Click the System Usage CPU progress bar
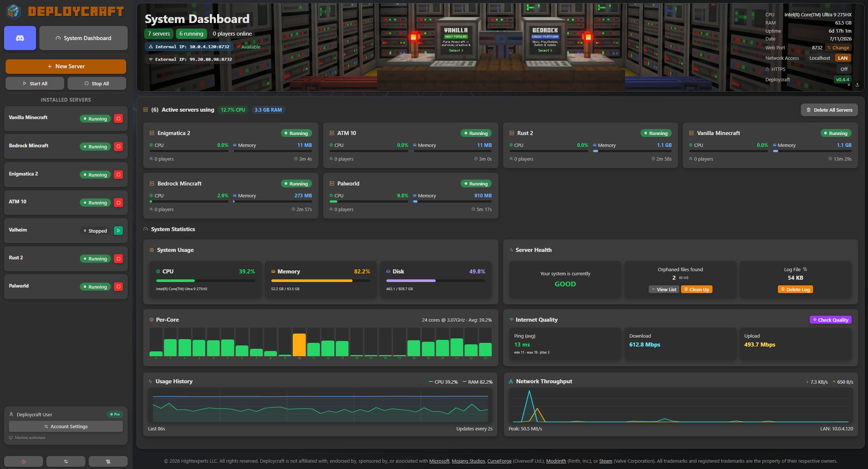The width and height of the screenshot is (868, 469). (206, 281)
